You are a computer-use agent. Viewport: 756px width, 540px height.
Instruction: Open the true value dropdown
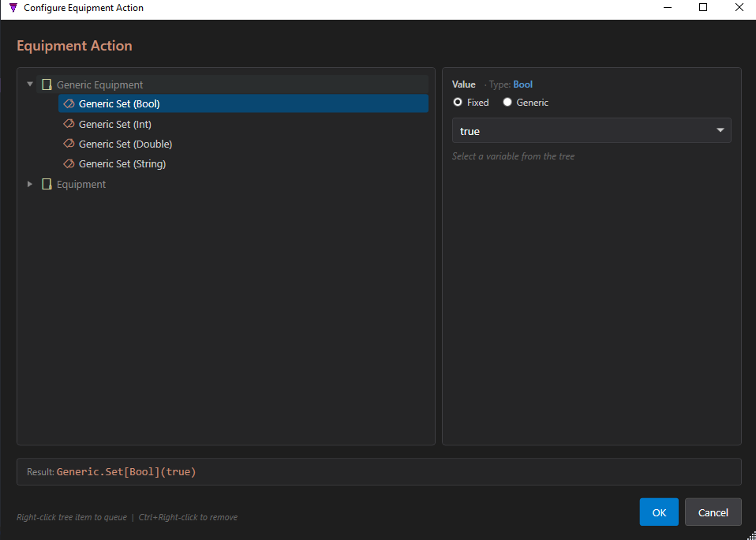tap(592, 130)
